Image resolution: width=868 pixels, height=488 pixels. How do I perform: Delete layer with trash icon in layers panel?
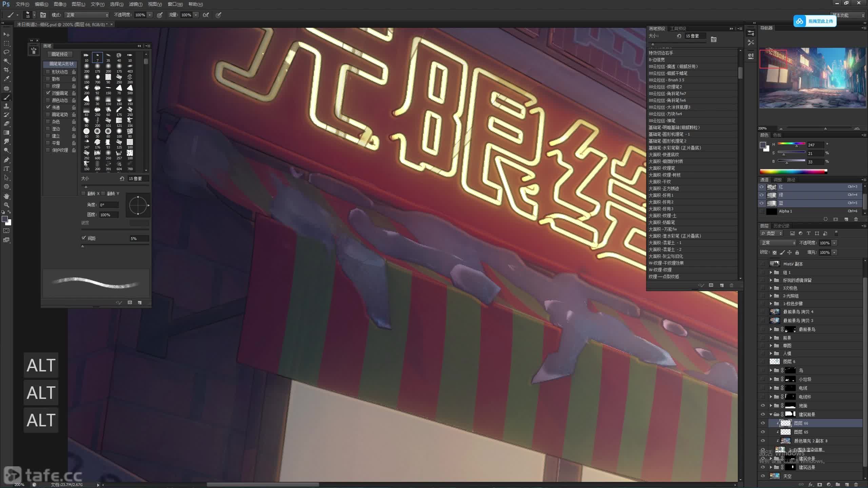point(856,485)
